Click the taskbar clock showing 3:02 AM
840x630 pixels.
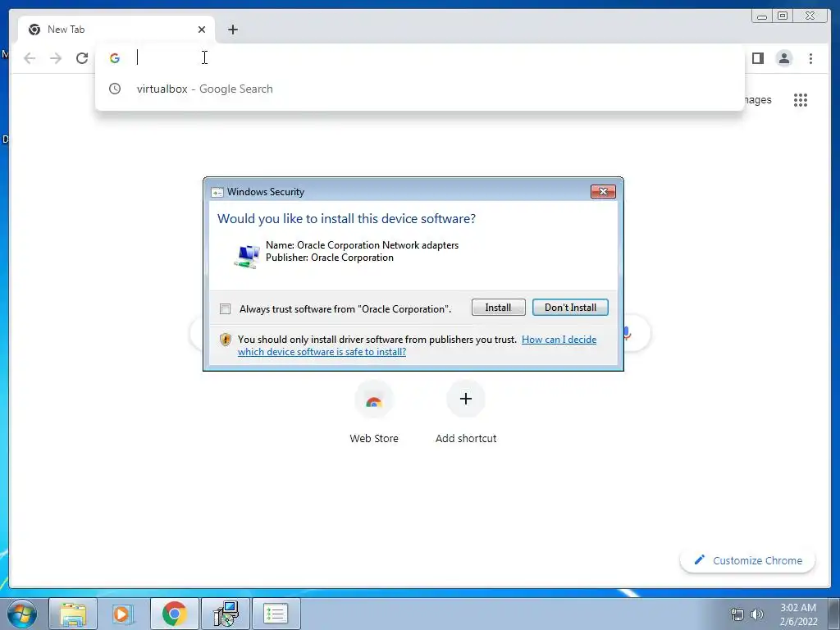tap(798, 614)
